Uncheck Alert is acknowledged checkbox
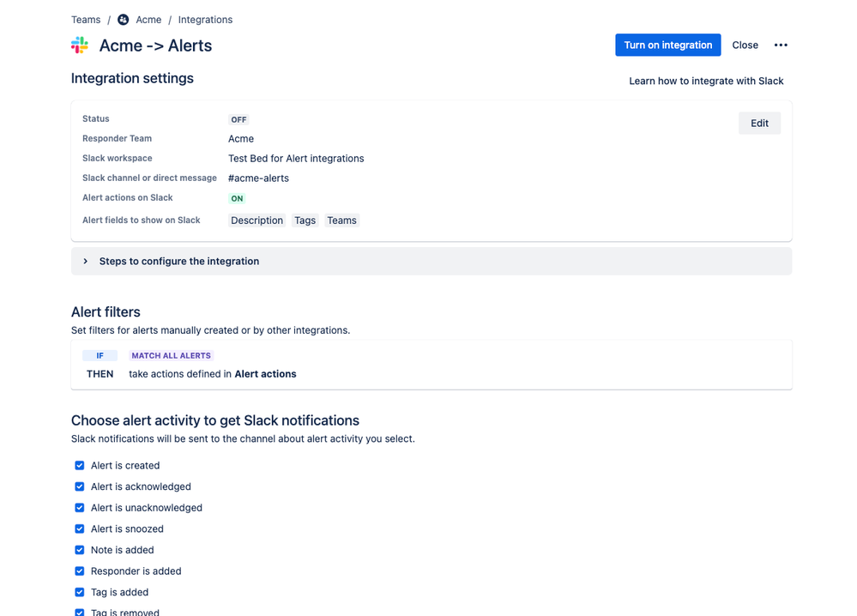The height and width of the screenshot is (616, 857). pyautogui.click(x=80, y=486)
